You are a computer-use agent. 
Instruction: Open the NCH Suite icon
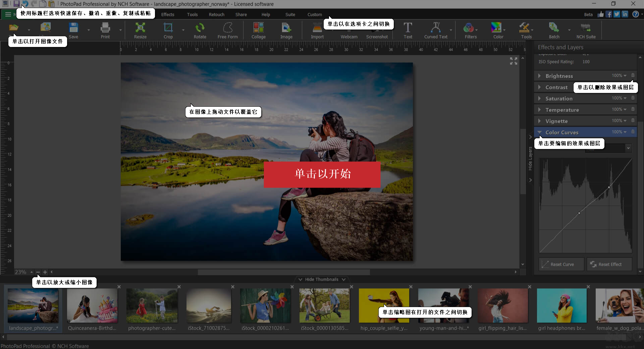(586, 30)
